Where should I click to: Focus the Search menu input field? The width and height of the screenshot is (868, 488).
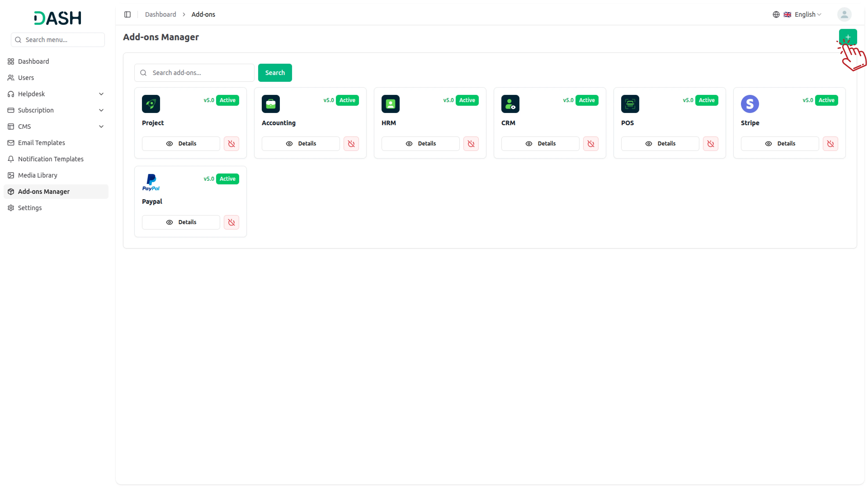pos(58,40)
